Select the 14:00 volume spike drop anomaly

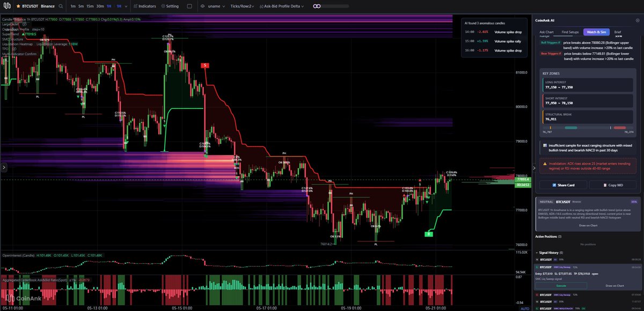coord(493,32)
